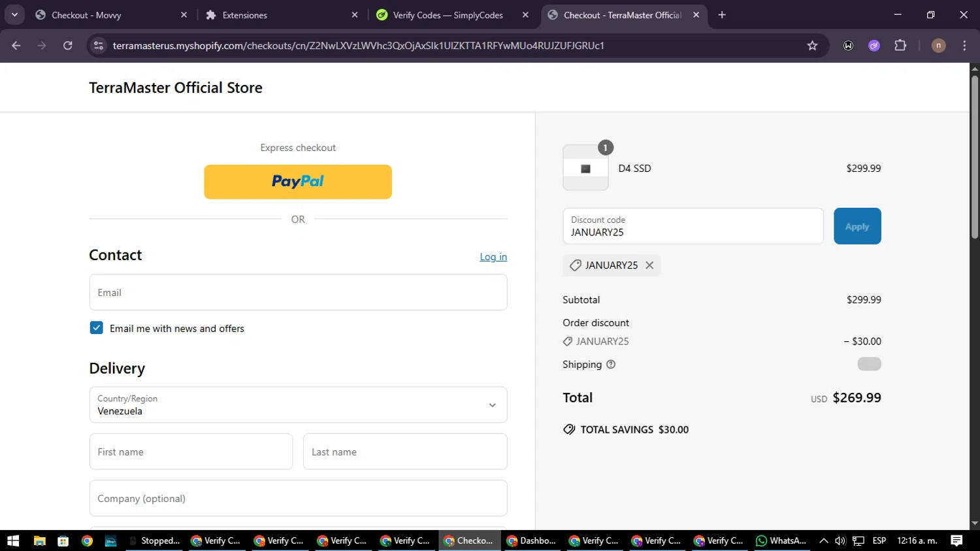Click the D4 SSD product thumbnail

(585, 168)
